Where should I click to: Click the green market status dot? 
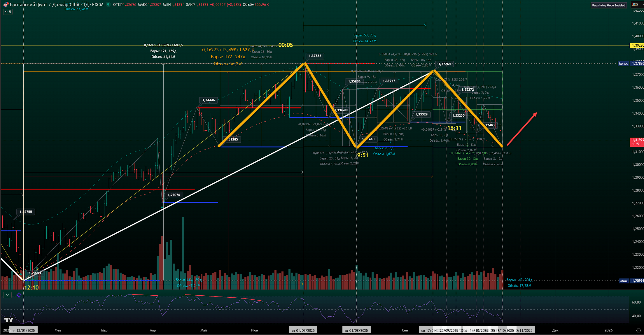click(x=108, y=4)
